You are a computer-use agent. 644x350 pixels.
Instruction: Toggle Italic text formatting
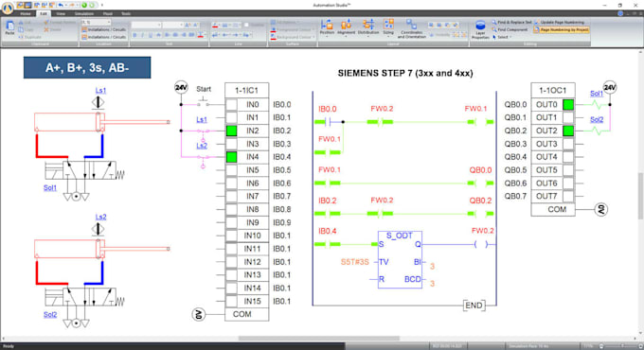coord(142,35)
